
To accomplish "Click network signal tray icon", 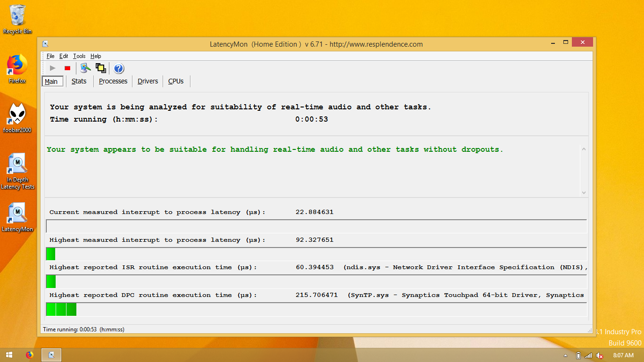I will (x=589, y=355).
